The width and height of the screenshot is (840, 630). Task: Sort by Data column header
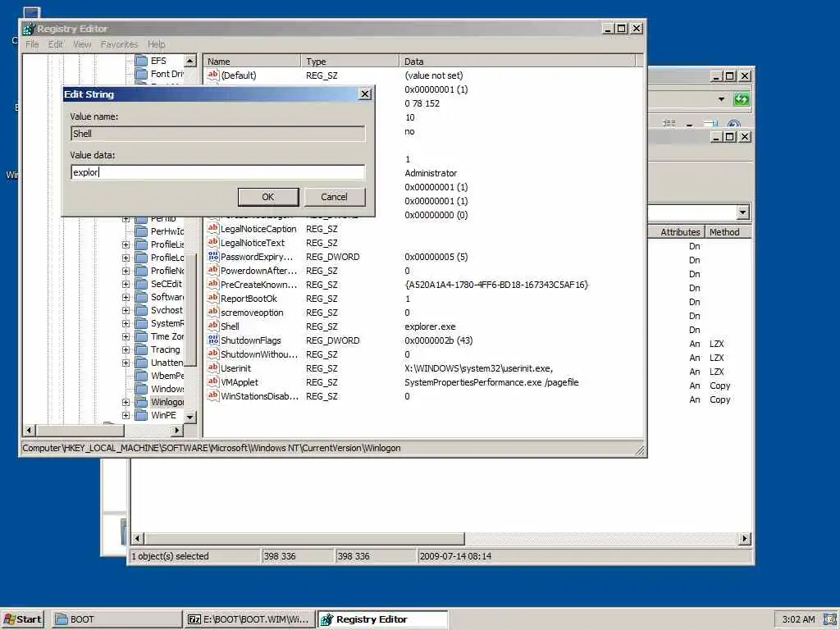[x=517, y=61]
